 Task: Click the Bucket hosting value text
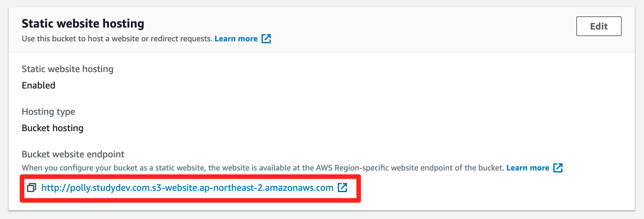pos(53,128)
